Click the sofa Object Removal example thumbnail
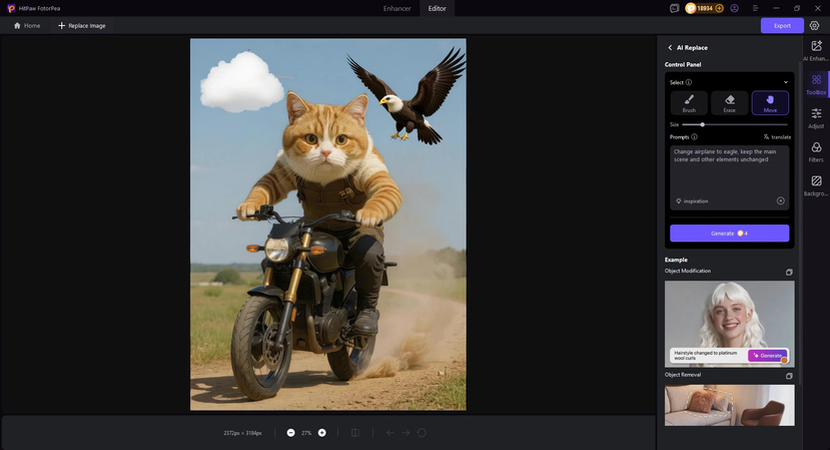The height and width of the screenshot is (450, 830). click(729, 405)
